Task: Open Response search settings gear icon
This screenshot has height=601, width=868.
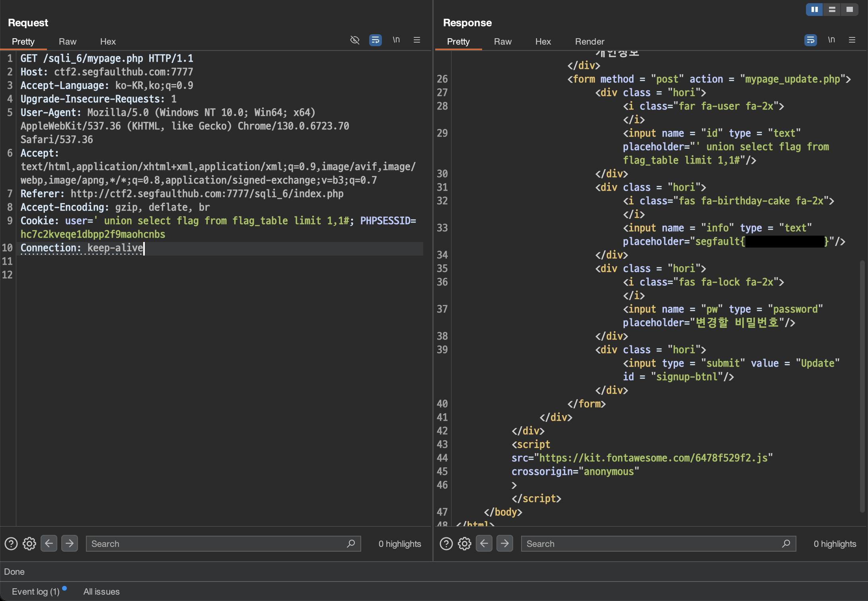Action: click(465, 544)
